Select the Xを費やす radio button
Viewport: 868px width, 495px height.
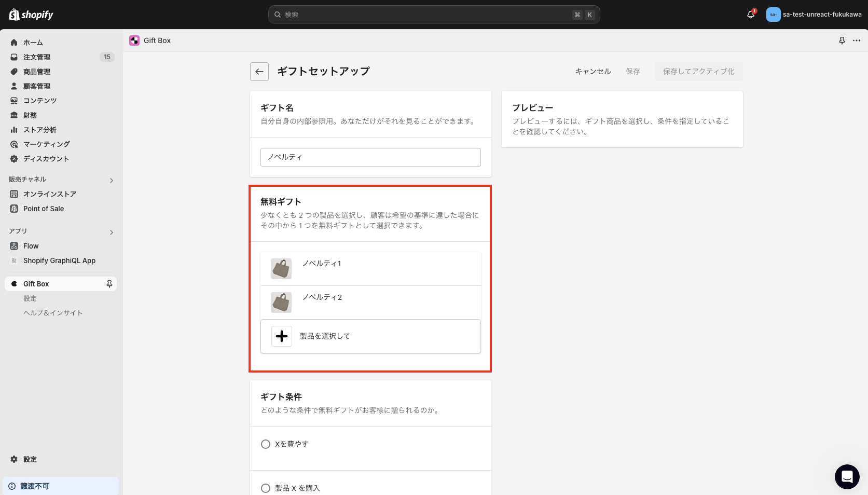click(266, 444)
